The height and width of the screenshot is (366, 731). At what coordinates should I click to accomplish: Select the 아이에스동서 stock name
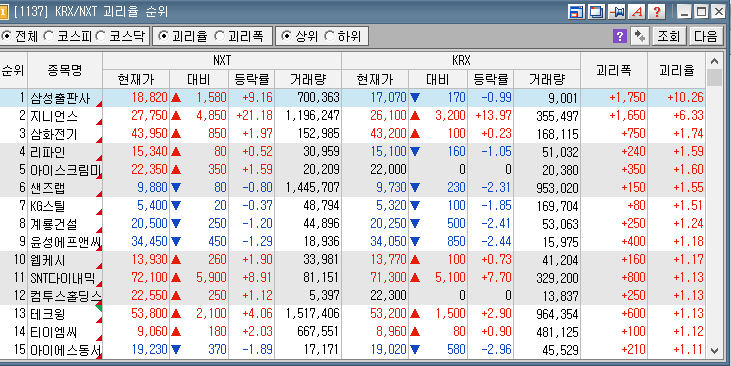coord(65,349)
